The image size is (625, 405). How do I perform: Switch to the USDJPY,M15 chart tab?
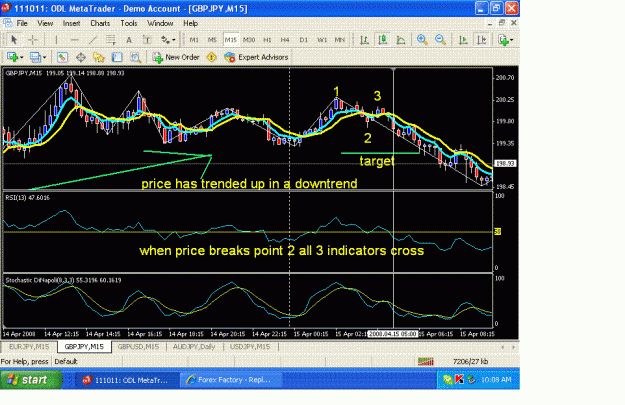pos(250,347)
